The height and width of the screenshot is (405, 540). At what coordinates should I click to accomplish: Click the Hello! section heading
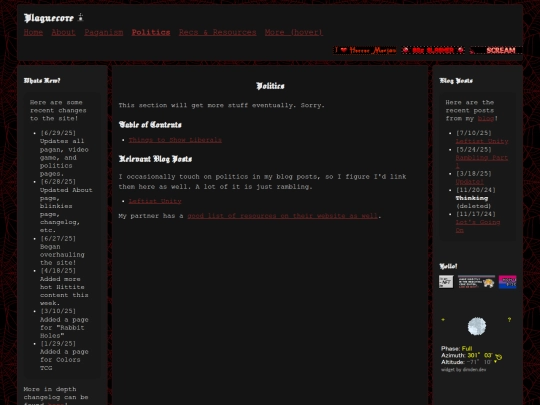(x=448, y=266)
